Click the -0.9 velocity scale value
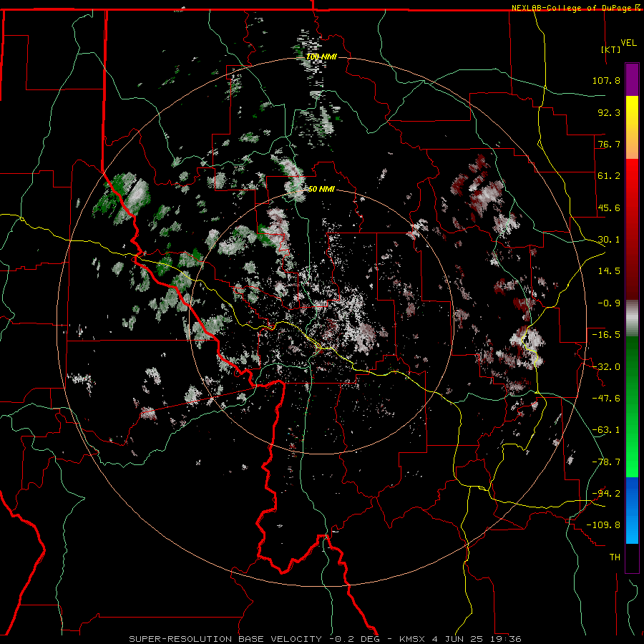This screenshot has width=644, height=644. (x=609, y=303)
